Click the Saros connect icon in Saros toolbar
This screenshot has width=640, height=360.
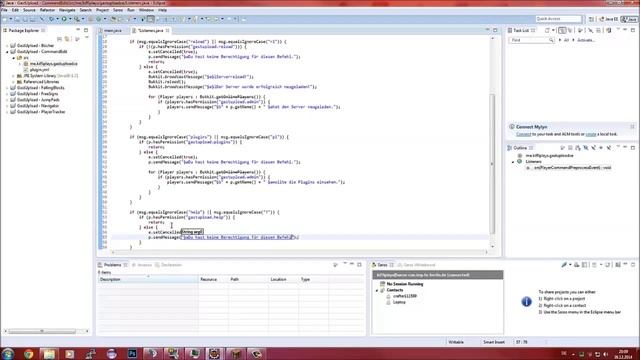coord(564,265)
